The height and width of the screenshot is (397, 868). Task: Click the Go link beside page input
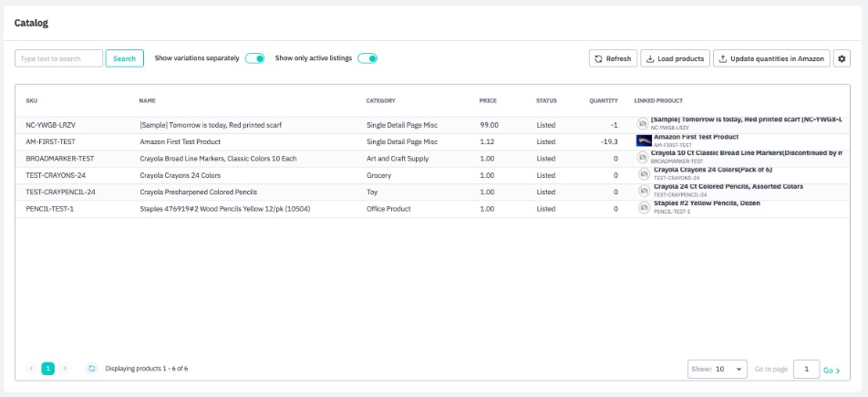[832, 371]
